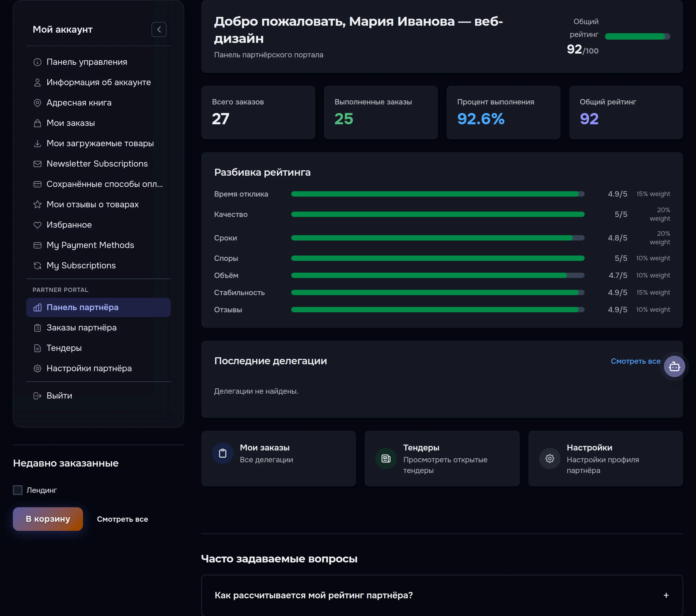
Task: Click the Качество rating bar
Action: tap(438, 214)
